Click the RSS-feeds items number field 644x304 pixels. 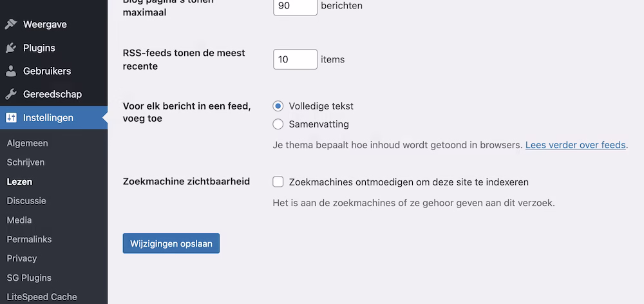[295, 59]
